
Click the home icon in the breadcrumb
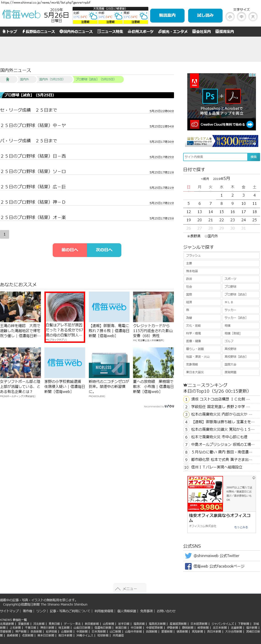(8, 79)
